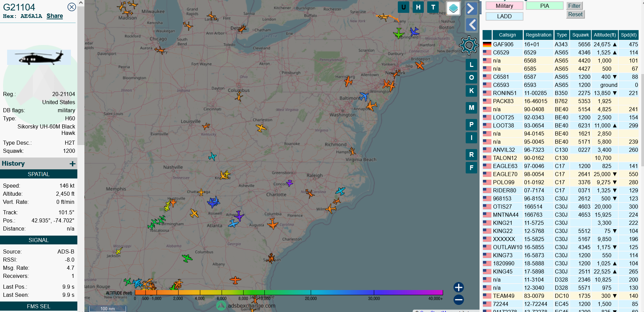Image resolution: width=644 pixels, height=312 pixels.
Task: Open the settings gear icon
Action: [469, 45]
